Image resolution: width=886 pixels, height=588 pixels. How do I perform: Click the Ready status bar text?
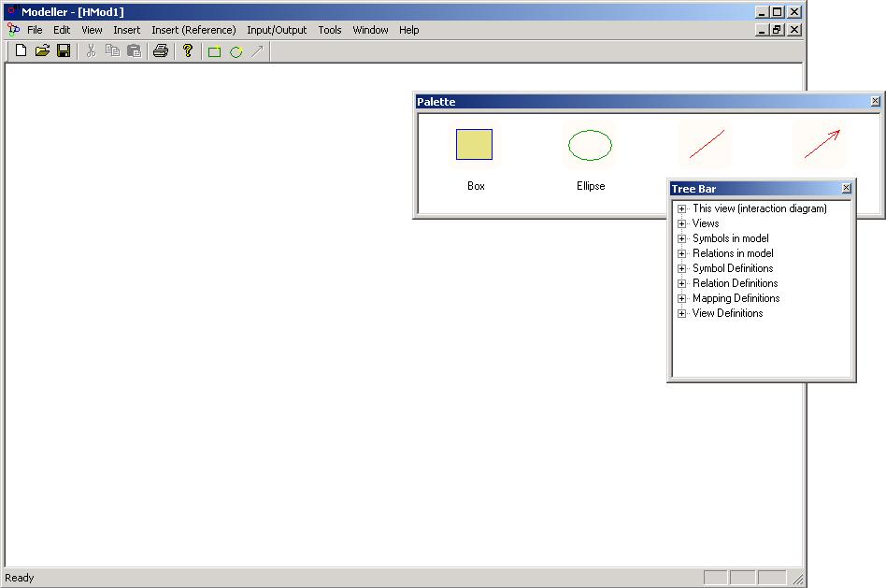(20, 578)
